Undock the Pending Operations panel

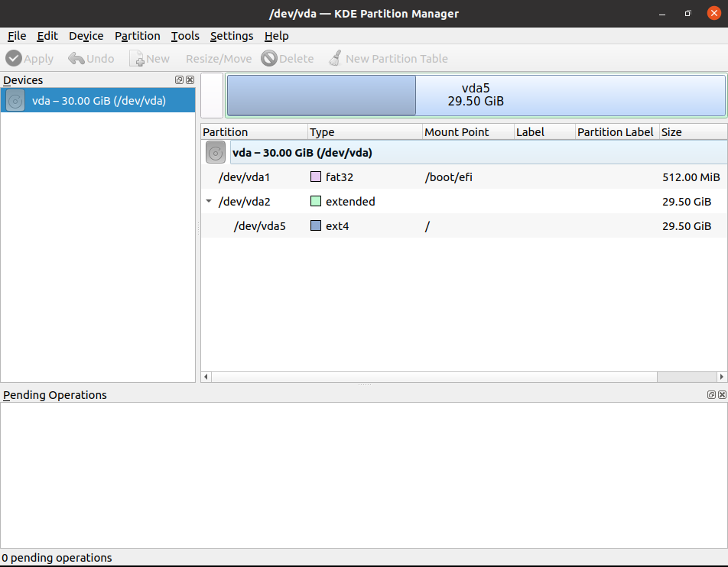click(711, 394)
